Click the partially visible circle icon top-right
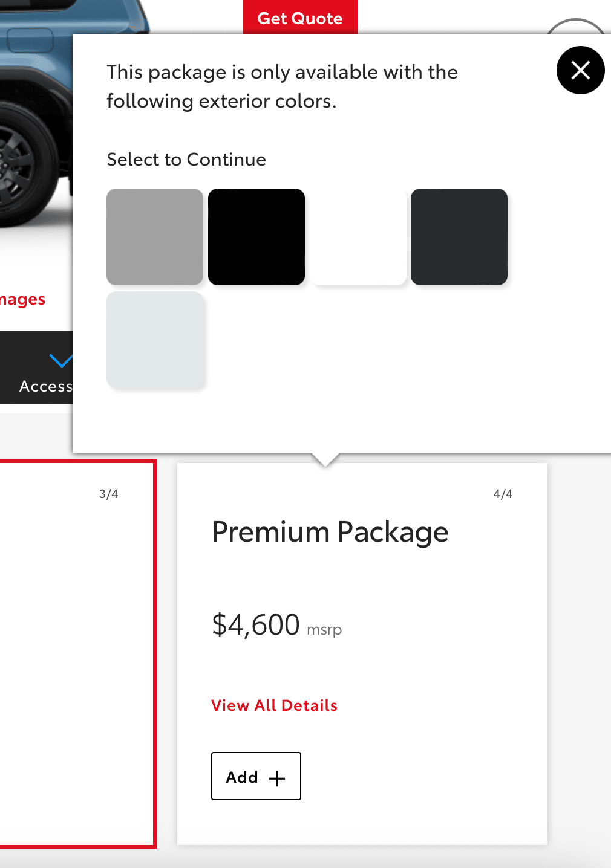Screen dimensions: 611x868 (x=576, y=27)
